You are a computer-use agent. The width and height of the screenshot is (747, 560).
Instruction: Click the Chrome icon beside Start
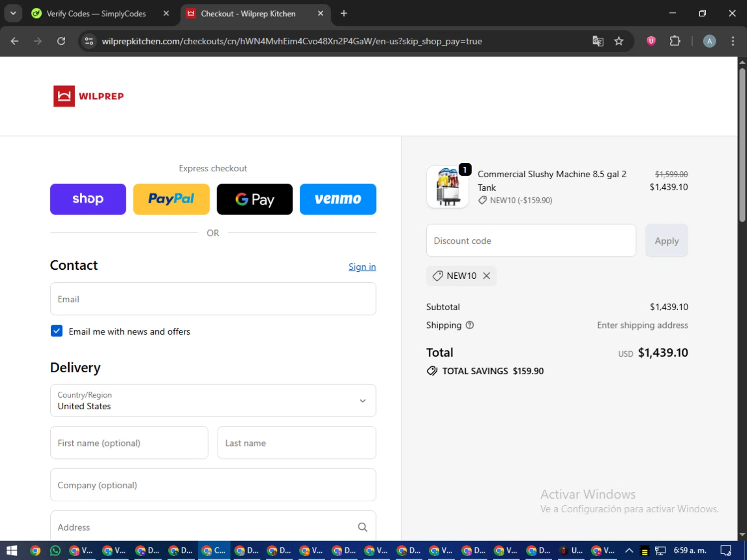click(35, 551)
